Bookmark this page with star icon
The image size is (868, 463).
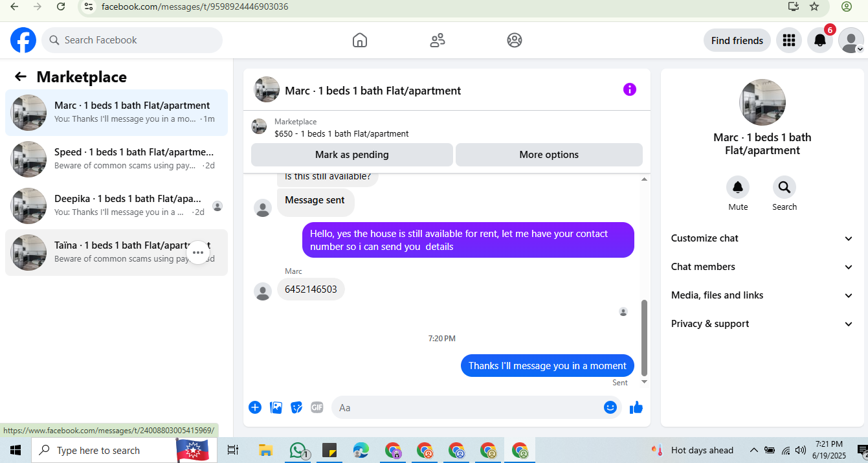tap(814, 6)
